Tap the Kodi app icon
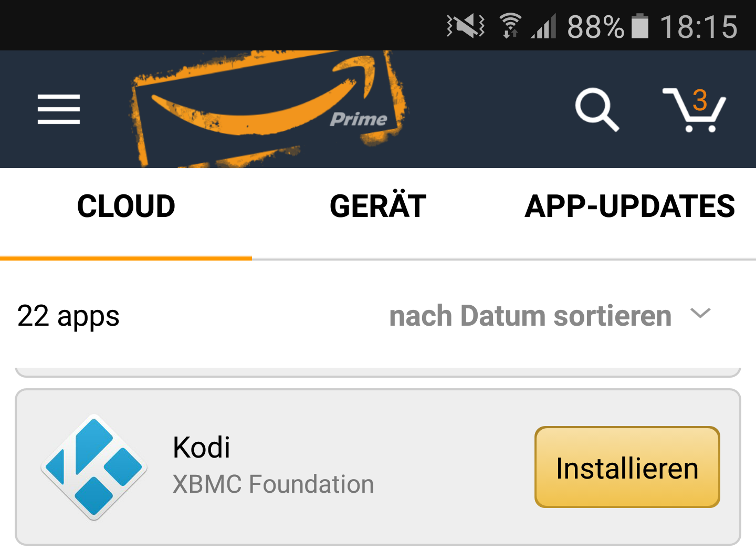Screen dimensions: 756x550 tap(94, 467)
